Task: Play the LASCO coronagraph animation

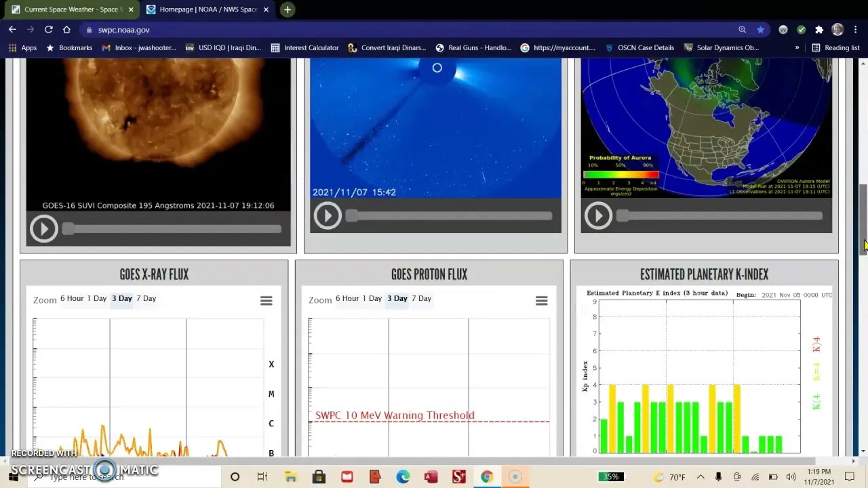Action: tap(328, 216)
